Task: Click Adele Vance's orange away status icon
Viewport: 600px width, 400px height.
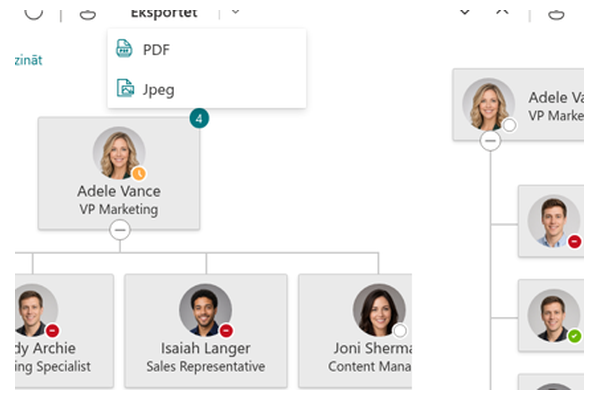Action: [139, 173]
